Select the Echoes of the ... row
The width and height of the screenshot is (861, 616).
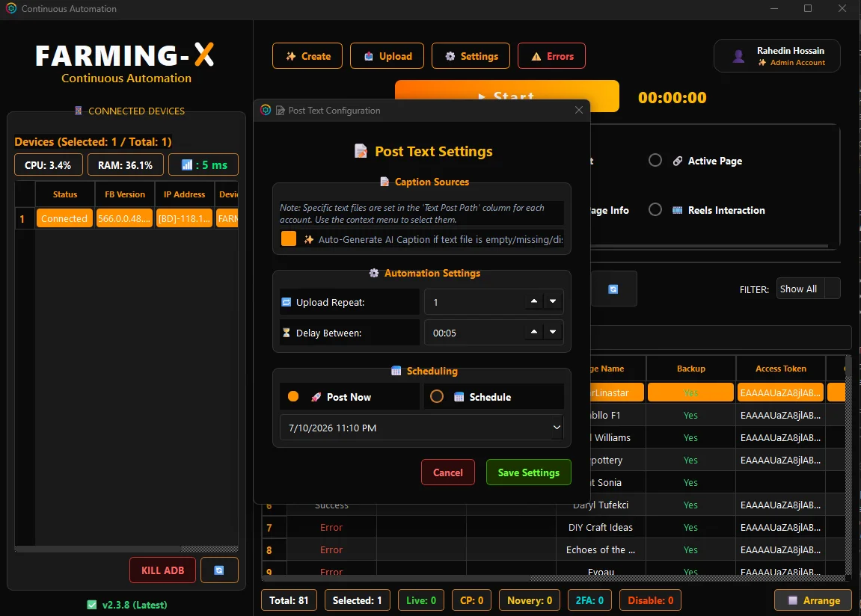600,549
